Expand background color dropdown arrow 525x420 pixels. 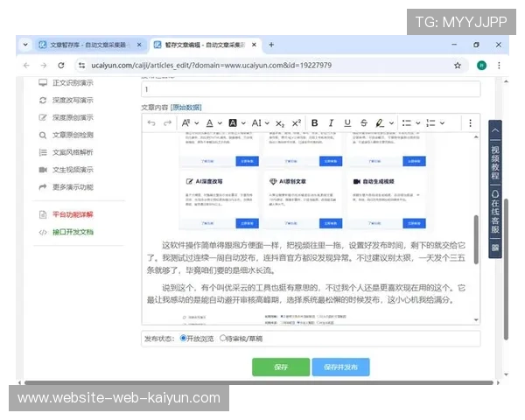(x=243, y=123)
